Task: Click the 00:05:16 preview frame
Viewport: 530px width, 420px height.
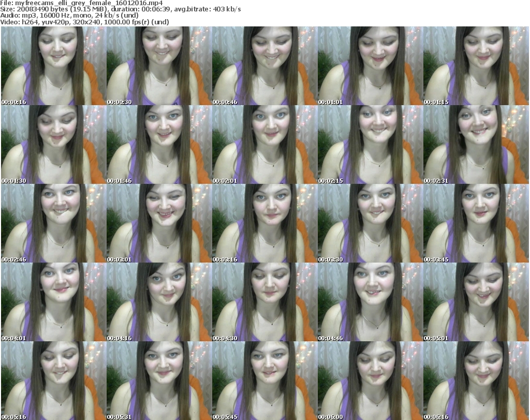Action: tap(54, 381)
